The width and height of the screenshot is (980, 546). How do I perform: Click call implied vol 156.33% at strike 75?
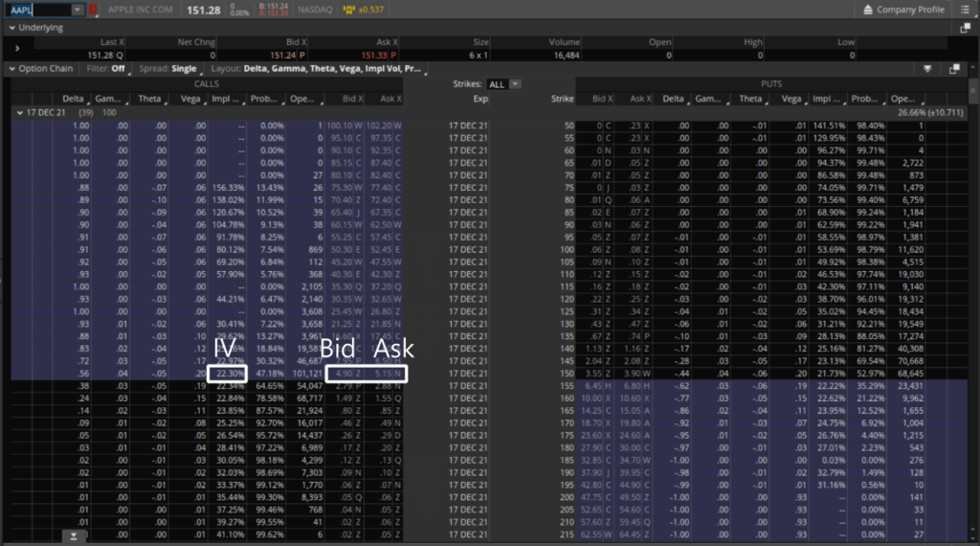point(228,188)
